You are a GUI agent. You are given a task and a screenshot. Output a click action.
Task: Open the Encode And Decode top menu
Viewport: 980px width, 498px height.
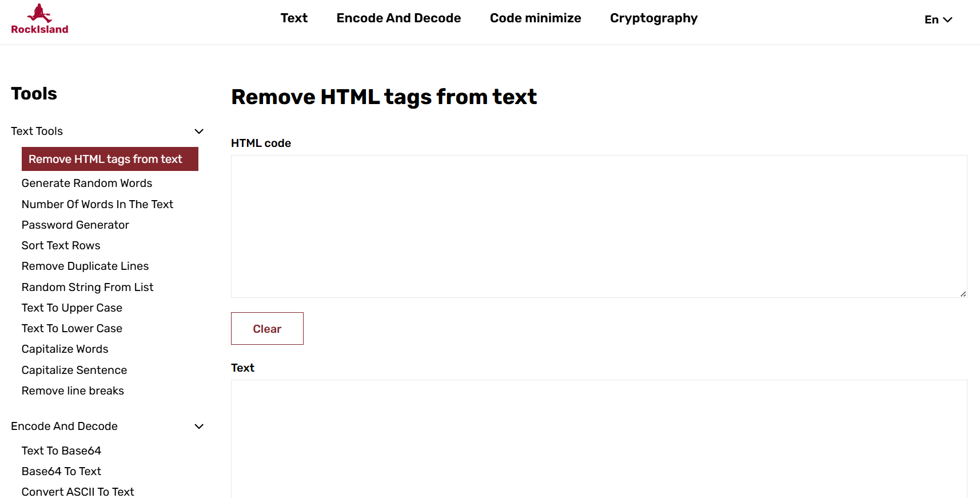click(399, 18)
